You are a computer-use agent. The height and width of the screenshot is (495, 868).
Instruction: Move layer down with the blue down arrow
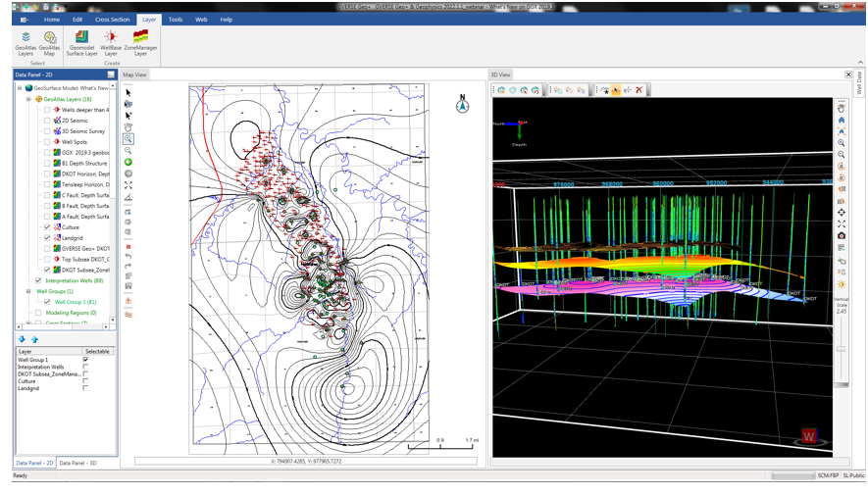pos(23,339)
